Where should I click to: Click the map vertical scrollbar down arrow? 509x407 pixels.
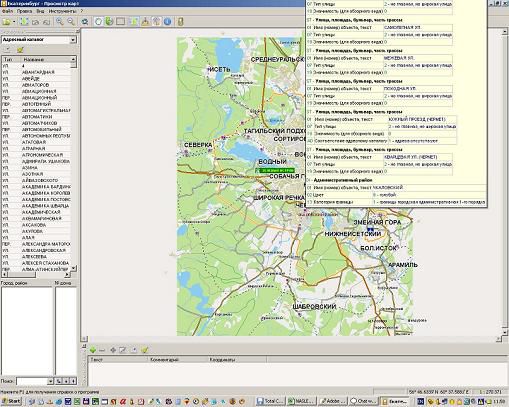click(x=505, y=333)
